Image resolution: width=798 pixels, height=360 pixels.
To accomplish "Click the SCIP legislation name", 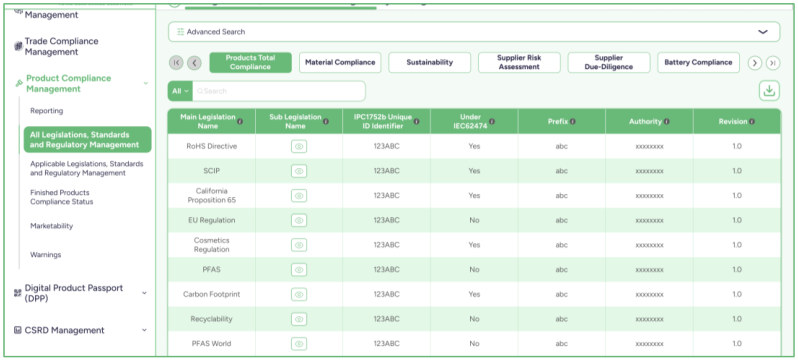I will point(212,171).
